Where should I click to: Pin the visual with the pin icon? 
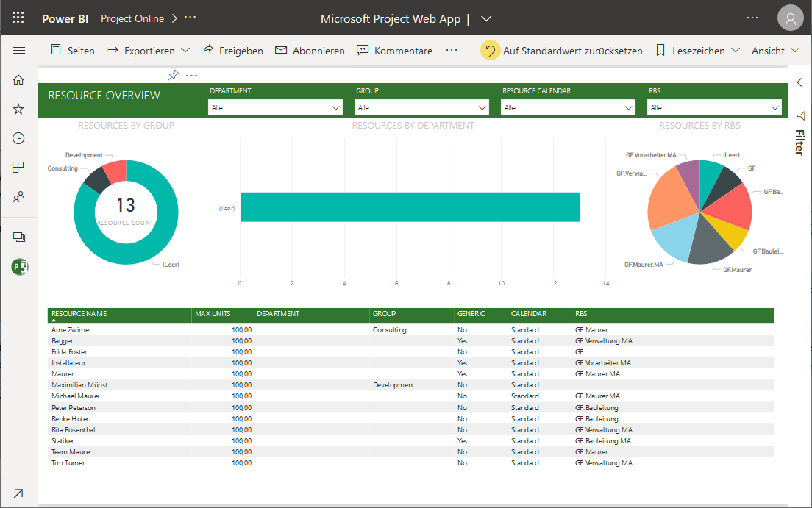[174, 76]
